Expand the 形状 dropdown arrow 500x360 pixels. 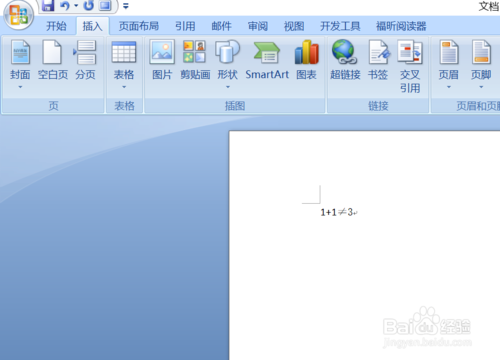point(228,87)
